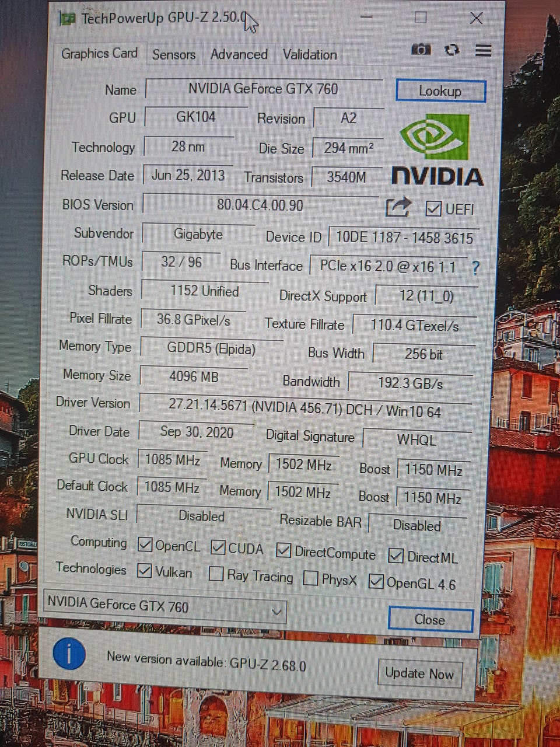The height and width of the screenshot is (747, 560).
Task: Click the blue info icon
Action: pyautogui.click(x=69, y=654)
